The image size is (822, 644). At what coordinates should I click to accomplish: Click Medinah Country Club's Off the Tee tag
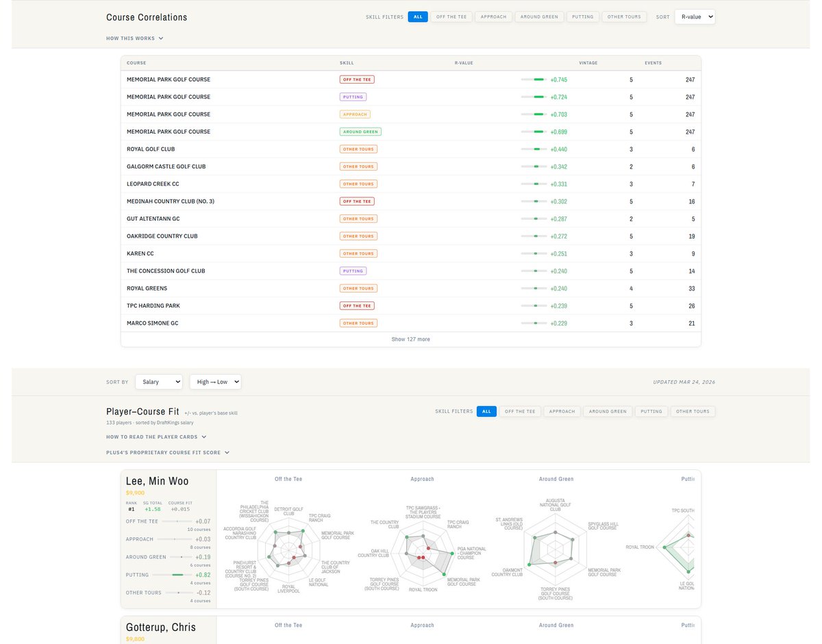click(357, 201)
